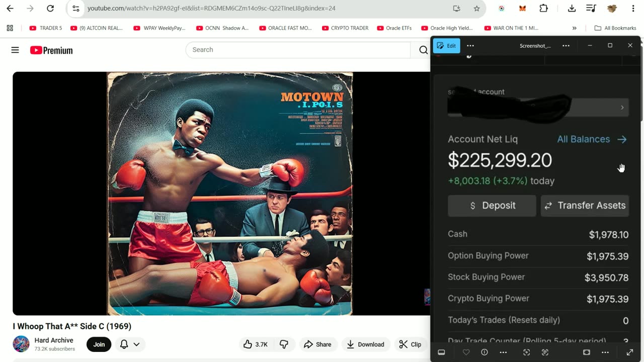Open rightmost three-dot menu in viewer bottom bar

click(605, 352)
